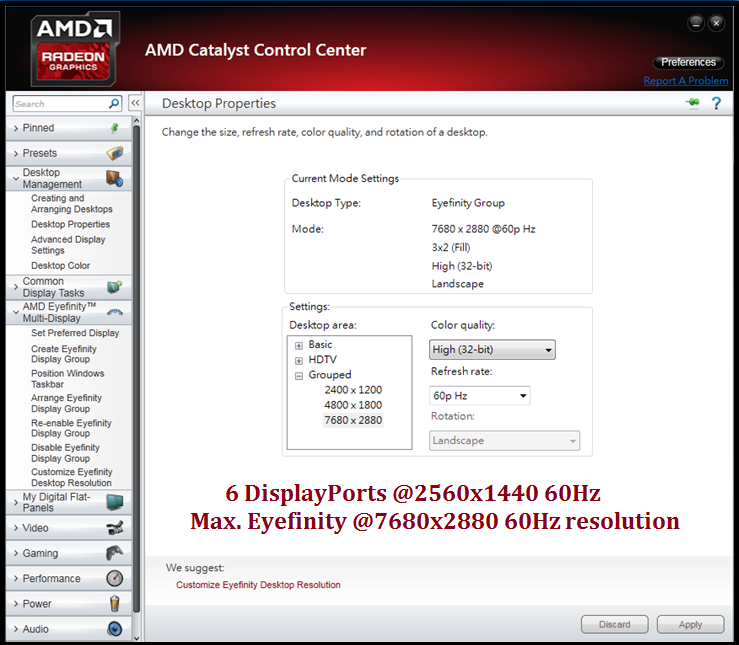Collapse the sidebar with the double-arrow button
739x645 pixels.
coord(135,103)
